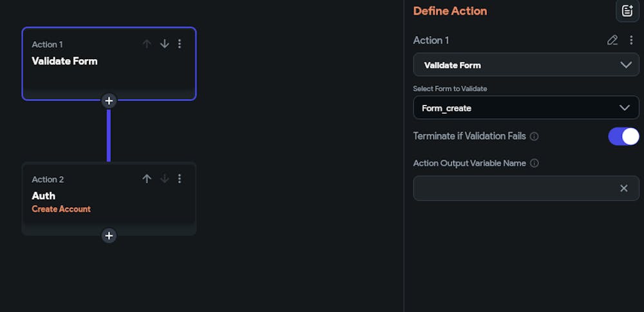Screen dimensions: 644x312
Task: Toggle Terminate if Validation Fails switch
Action: 623,136
